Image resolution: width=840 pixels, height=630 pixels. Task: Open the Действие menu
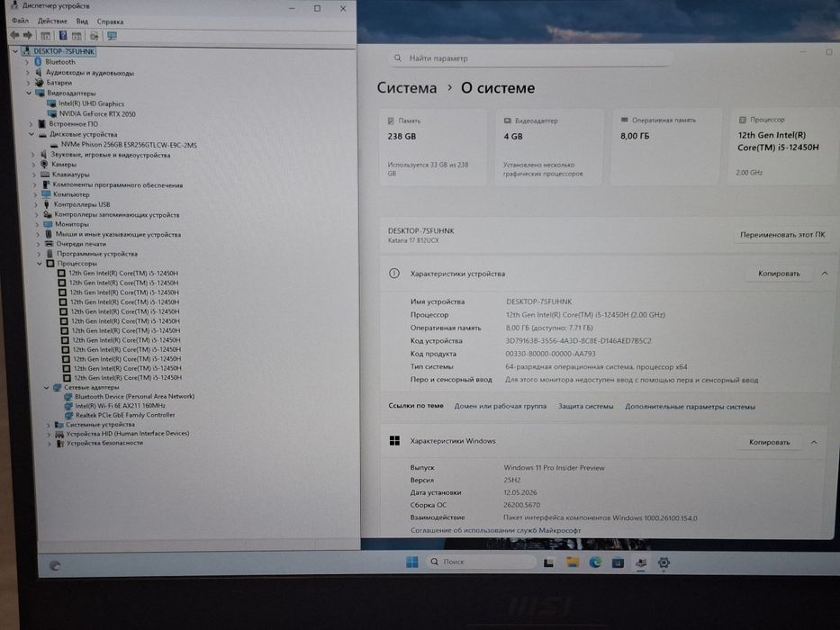click(x=52, y=22)
